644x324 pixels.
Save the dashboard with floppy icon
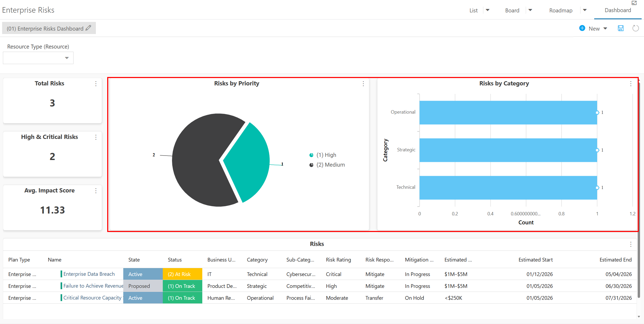(x=621, y=28)
